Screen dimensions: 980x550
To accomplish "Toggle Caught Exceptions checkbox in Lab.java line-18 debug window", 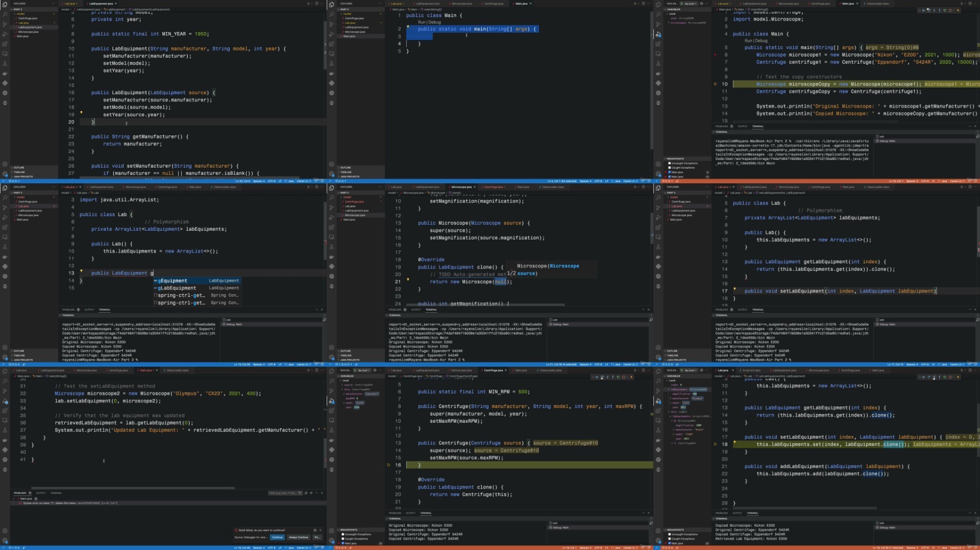I will click(670, 539).
